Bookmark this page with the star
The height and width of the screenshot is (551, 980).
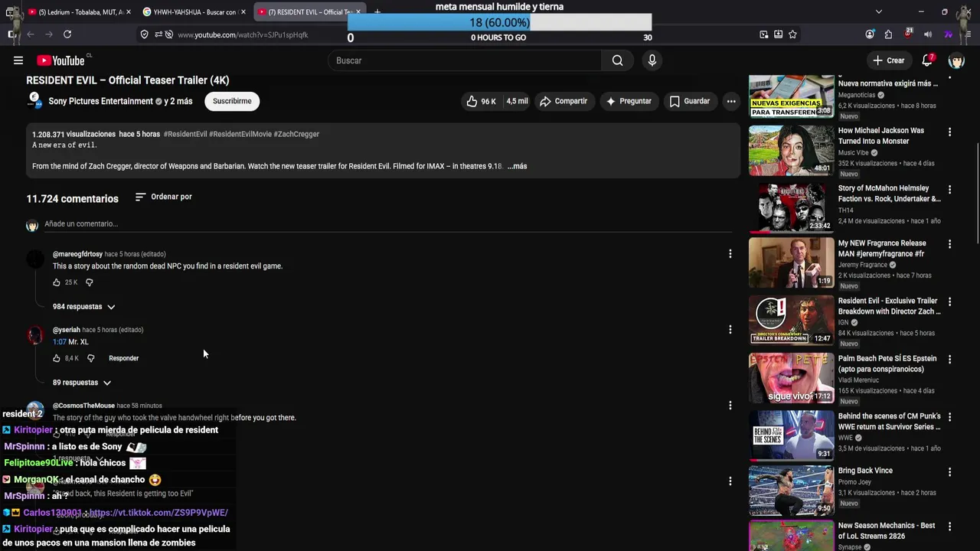[x=792, y=34]
